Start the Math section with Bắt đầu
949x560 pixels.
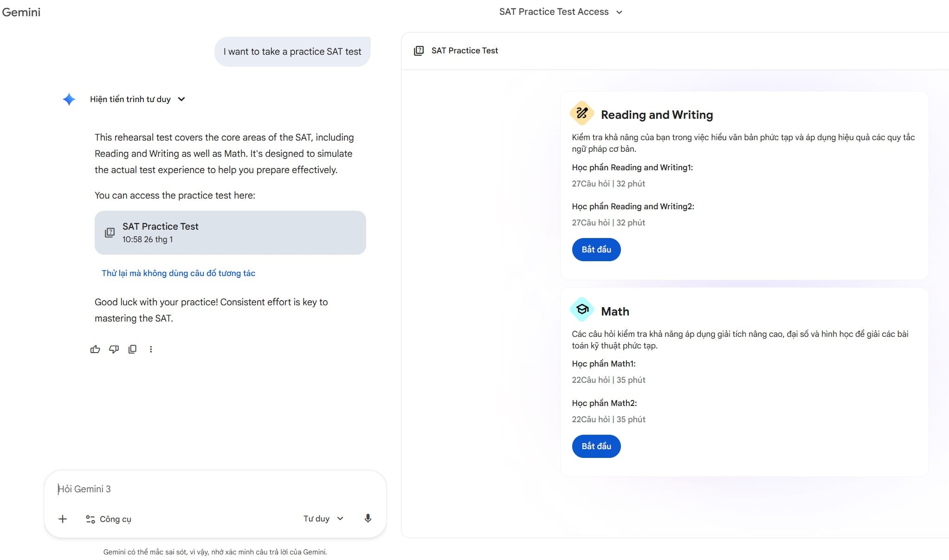click(x=596, y=446)
